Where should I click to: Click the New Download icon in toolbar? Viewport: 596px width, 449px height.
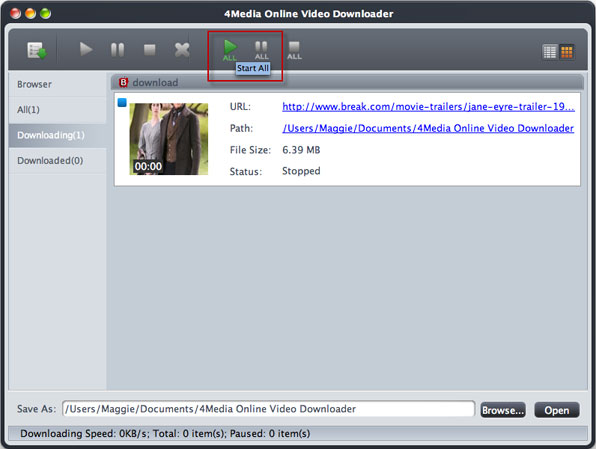pos(37,50)
